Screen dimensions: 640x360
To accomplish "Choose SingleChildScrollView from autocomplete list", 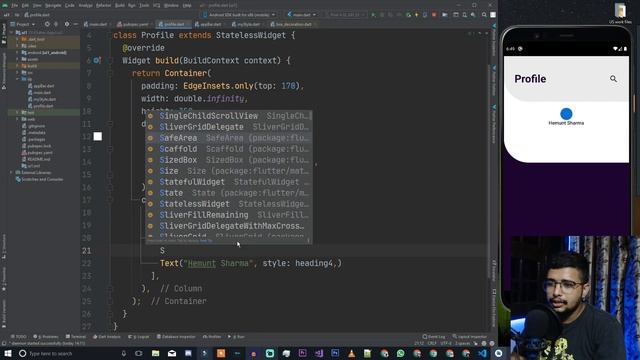I will pos(229,116).
